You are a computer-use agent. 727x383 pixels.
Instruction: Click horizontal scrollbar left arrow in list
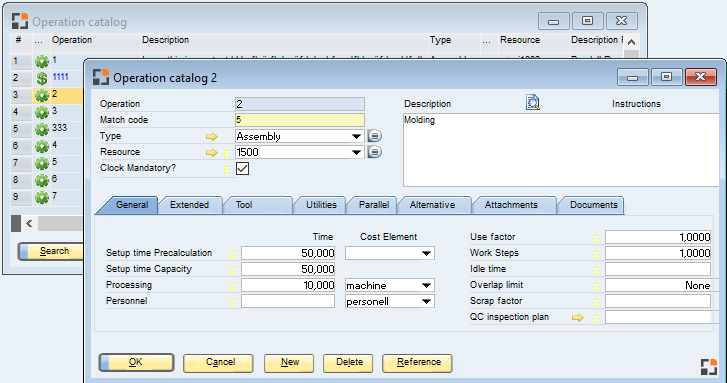click(x=29, y=223)
